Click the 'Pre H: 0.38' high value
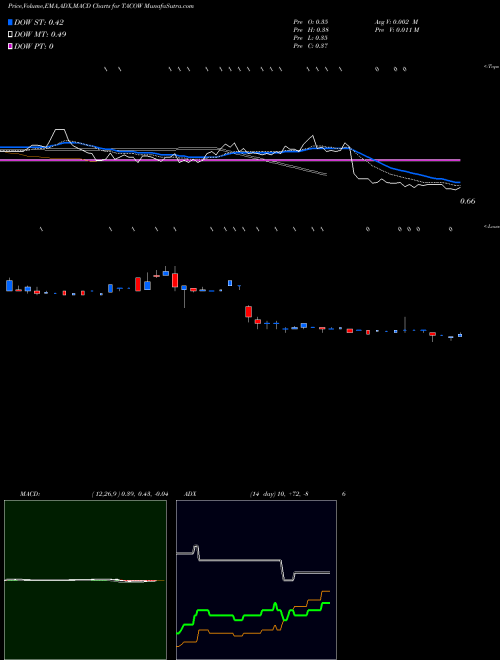500x660 pixels. (x=311, y=30)
